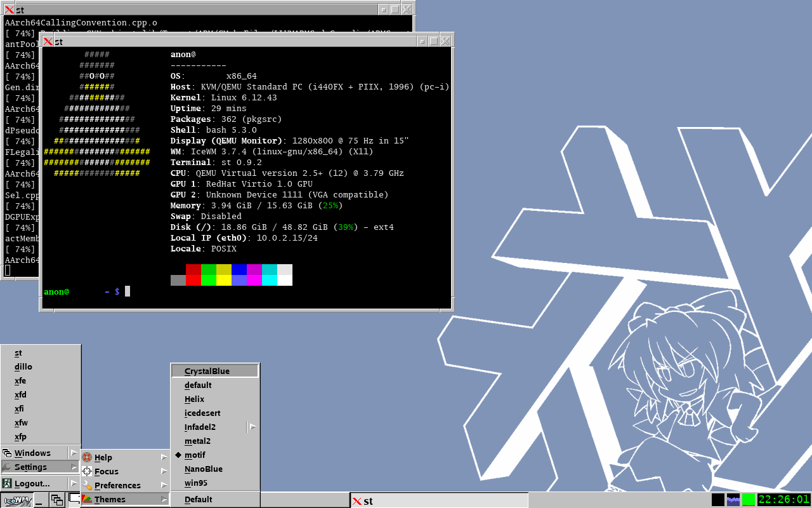This screenshot has height=508, width=812.
Task: Focus the prompt cursor in front st terminal
Action: coord(128,291)
